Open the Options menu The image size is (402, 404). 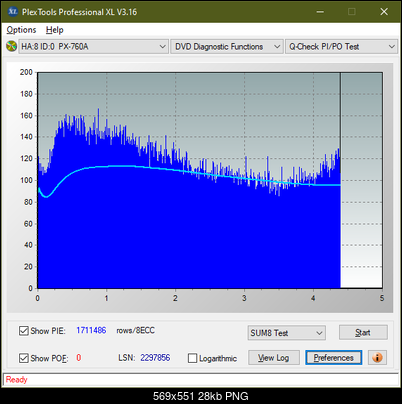(x=21, y=30)
